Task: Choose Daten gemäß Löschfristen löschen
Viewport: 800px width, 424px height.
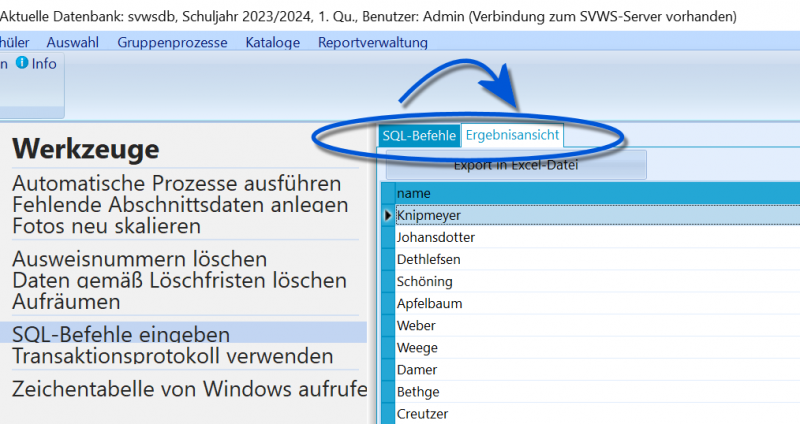Action: (x=179, y=281)
